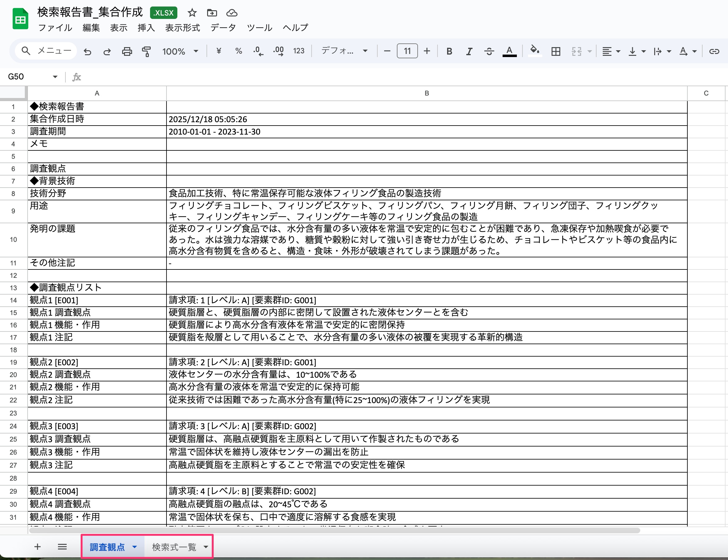Select the 調査観点 sheet tab
Viewport: 728px width, 560px height.
point(107,547)
